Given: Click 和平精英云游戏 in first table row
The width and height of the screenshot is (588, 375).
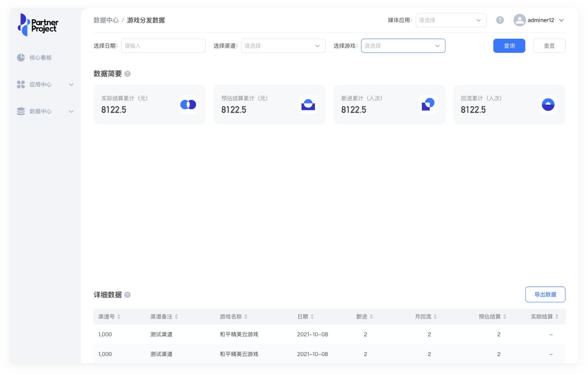Looking at the screenshot, I should 239,334.
